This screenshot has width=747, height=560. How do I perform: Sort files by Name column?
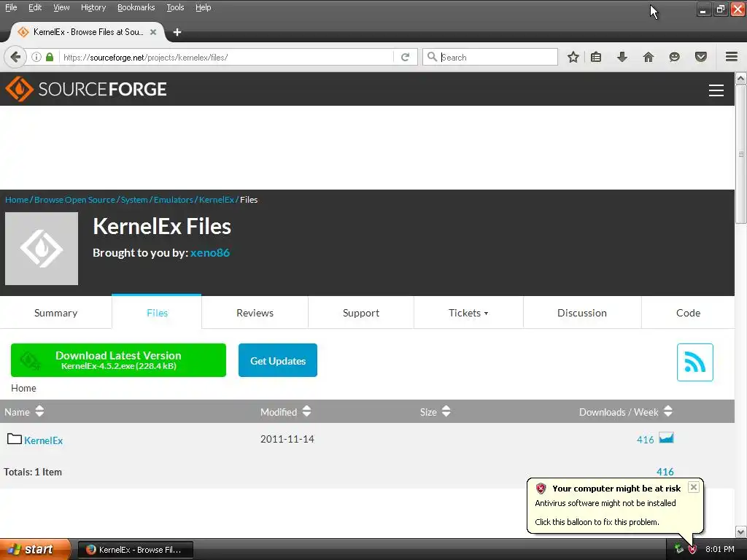24,411
